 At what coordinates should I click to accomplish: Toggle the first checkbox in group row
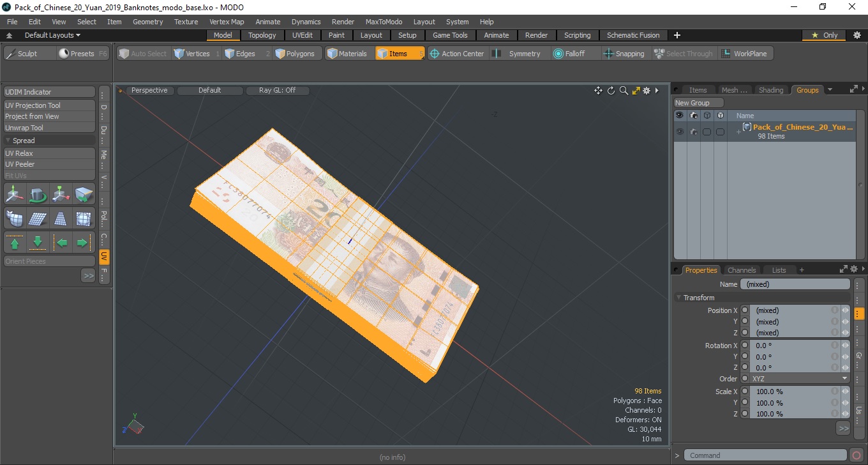pos(707,132)
